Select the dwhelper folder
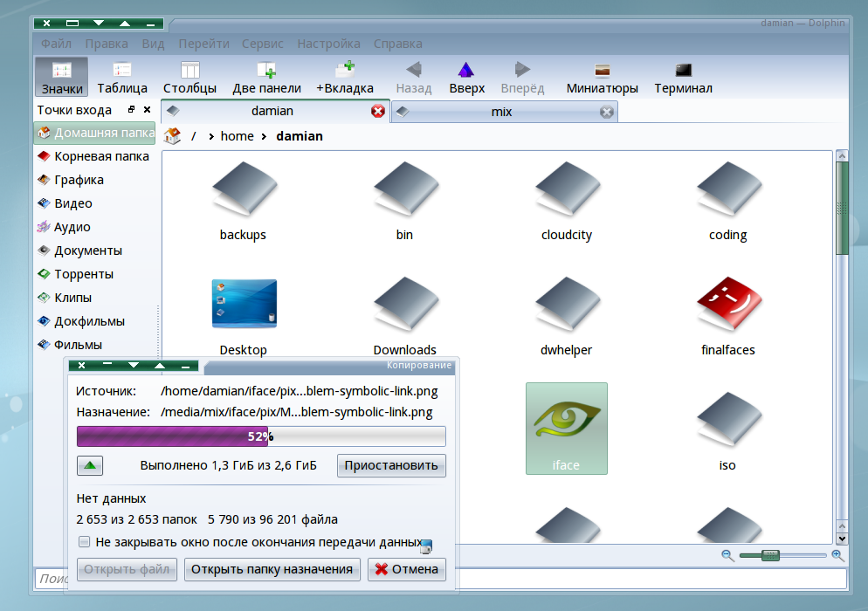 [x=567, y=317]
